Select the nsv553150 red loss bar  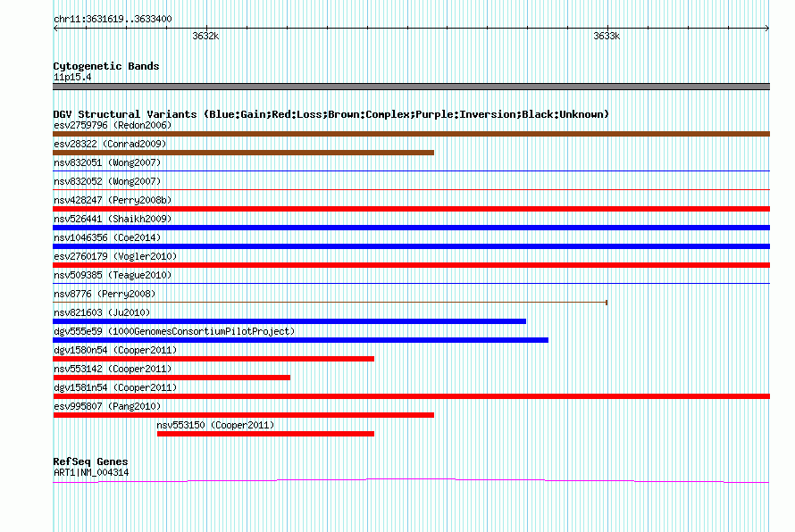[265, 434]
